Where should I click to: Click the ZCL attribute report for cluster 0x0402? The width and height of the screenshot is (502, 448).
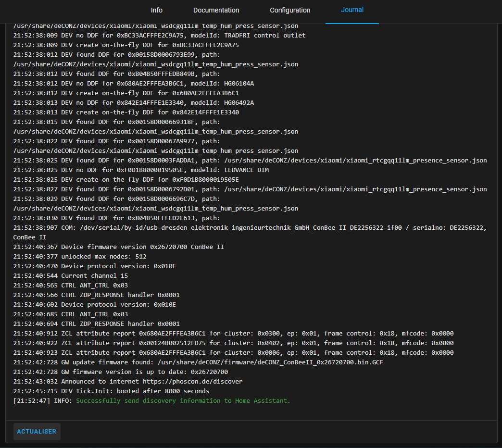point(233,343)
